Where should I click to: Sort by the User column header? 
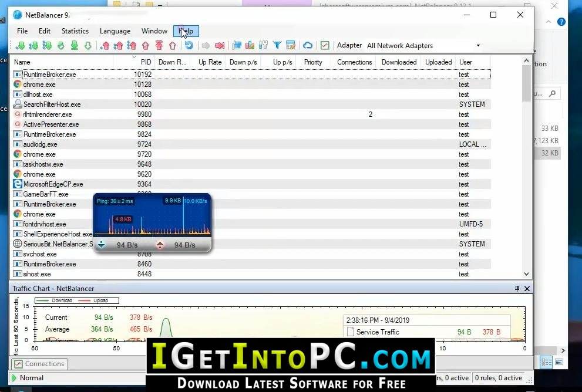[473, 62]
